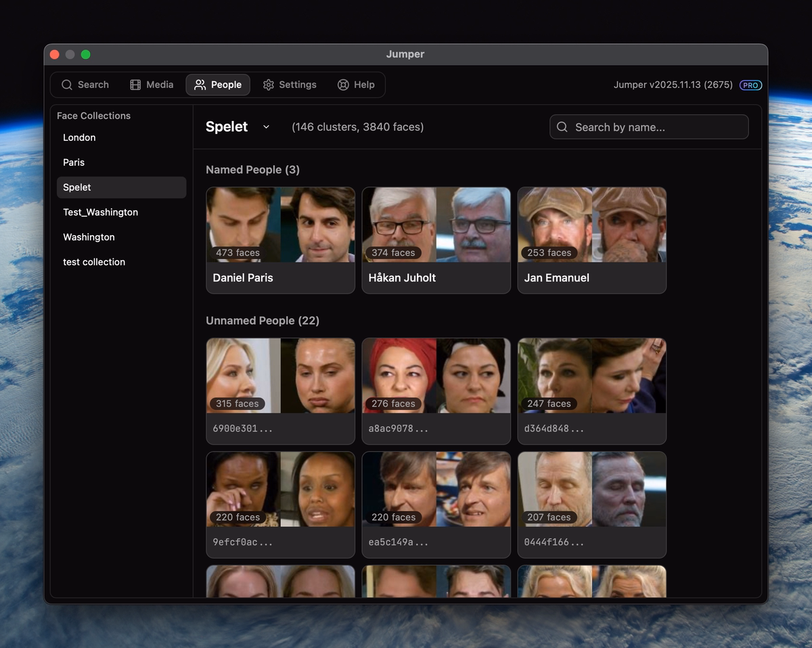Click the search by name input field
The height and width of the screenshot is (648, 812).
(648, 127)
